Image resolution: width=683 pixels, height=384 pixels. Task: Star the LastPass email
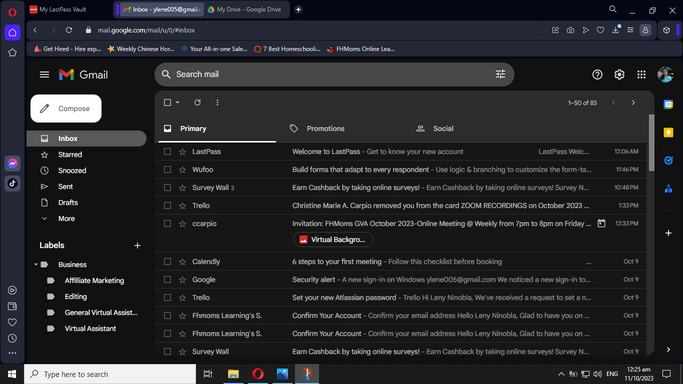[x=183, y=152]
